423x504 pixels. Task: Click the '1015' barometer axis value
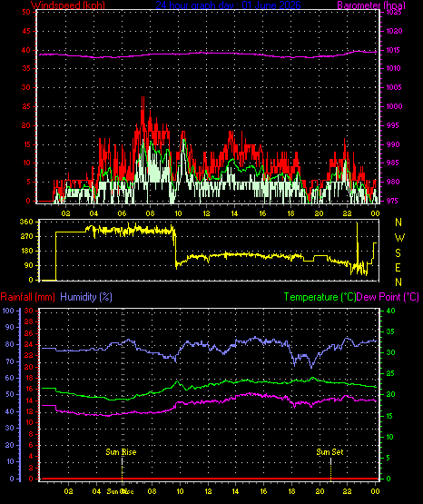point(394,50)
